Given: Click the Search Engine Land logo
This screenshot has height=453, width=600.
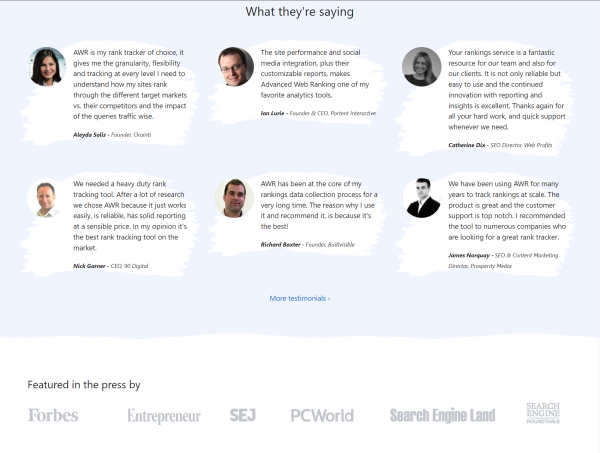Looking at the screenshot, I should coord(442,415).
